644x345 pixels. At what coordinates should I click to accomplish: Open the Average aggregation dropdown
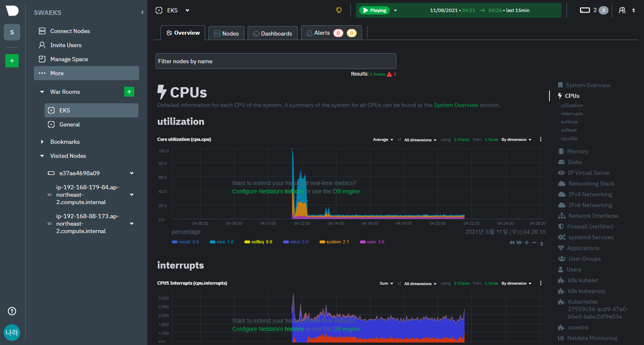(383, 140)
